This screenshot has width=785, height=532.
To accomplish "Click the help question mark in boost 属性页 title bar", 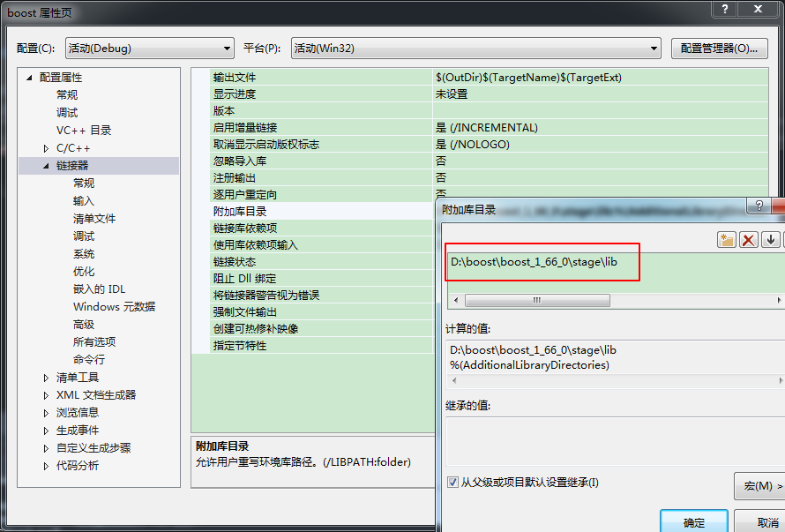I will pyautogui.click(x=724, y=9).
